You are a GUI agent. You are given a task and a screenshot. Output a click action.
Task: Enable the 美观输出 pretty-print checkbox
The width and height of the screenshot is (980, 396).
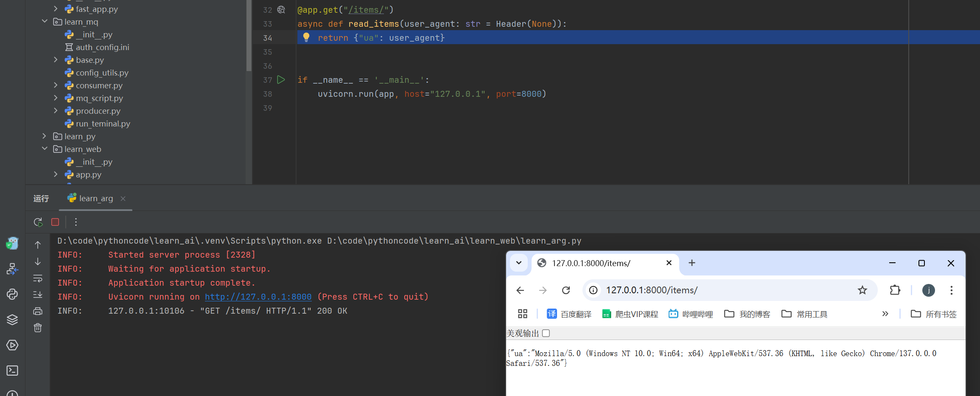click(x=546, y=333)
